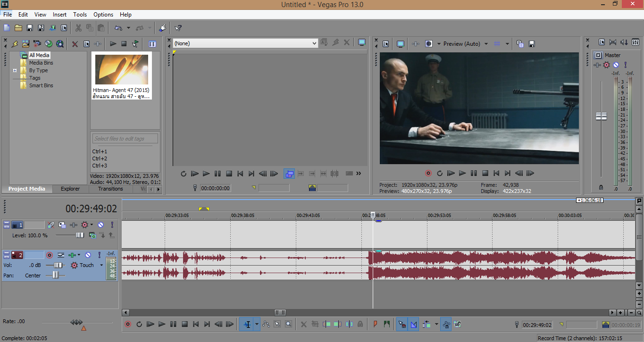This screenshot has width=644, height=342.
Task: Open a project using the folder icon
Action: tap(18, 28)
